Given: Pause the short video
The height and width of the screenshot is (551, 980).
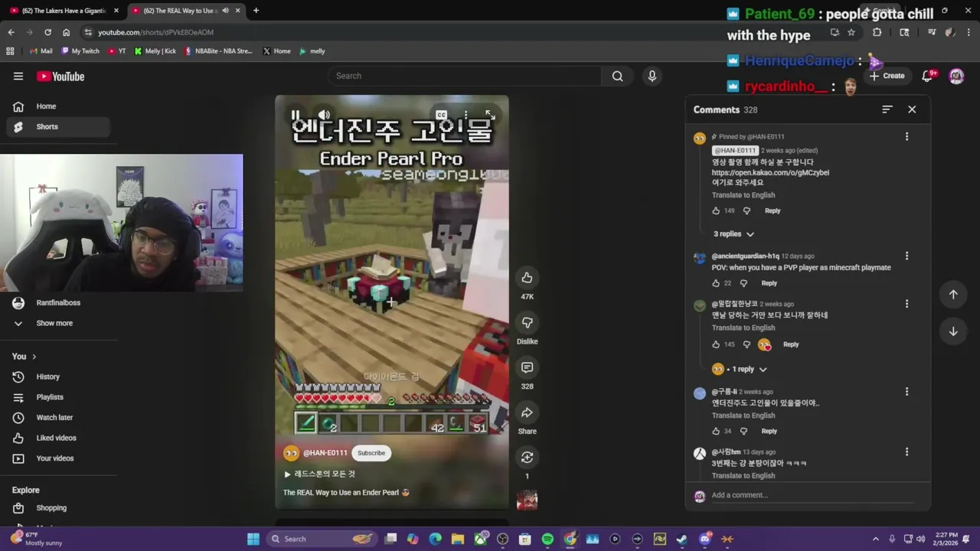Looking at the screenshot, I should 296,116.
